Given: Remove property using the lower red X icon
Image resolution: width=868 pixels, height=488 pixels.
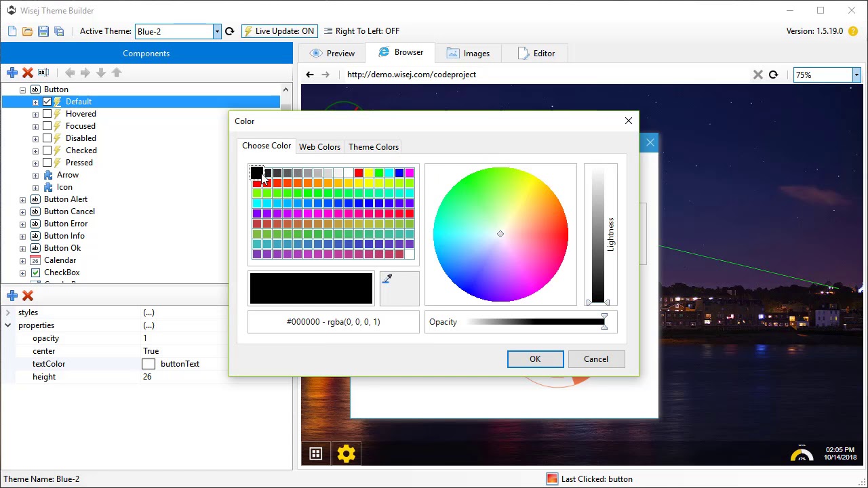Looking at the screenshot, I should [28, 296].
